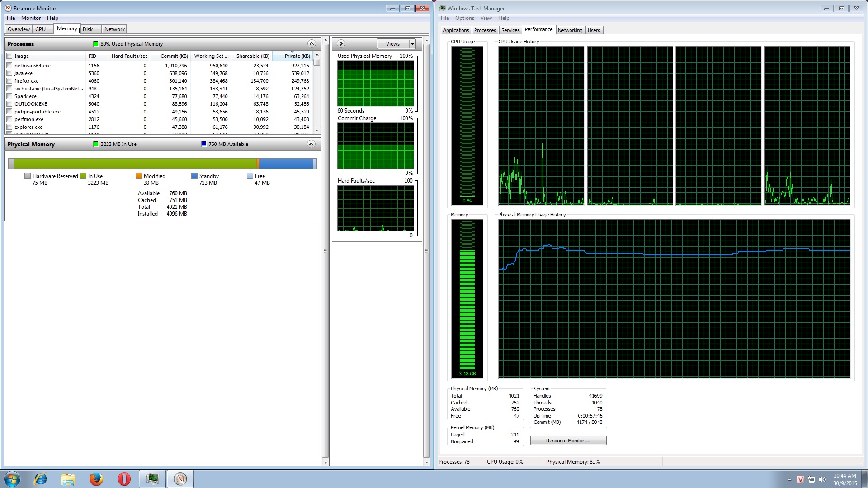
Task: Collapse the graphs pane arrow button
Action: [x=341, y=43]
